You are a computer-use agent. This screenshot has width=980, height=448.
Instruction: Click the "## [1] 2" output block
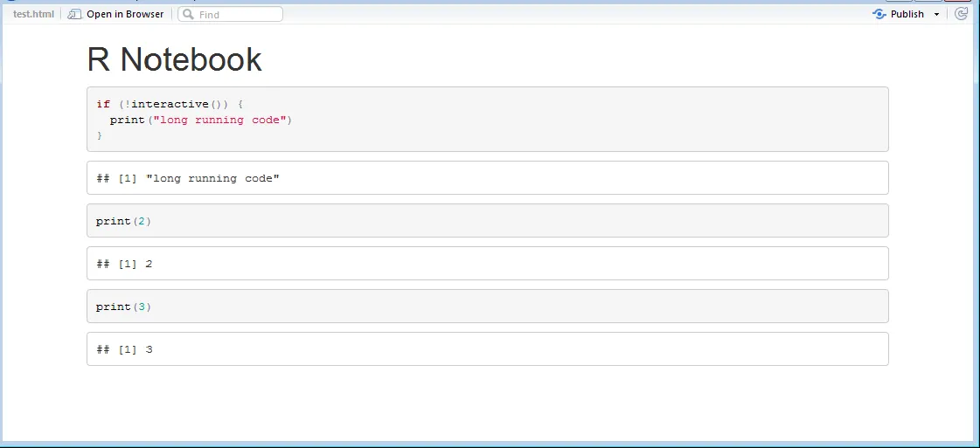click(487, 264)
